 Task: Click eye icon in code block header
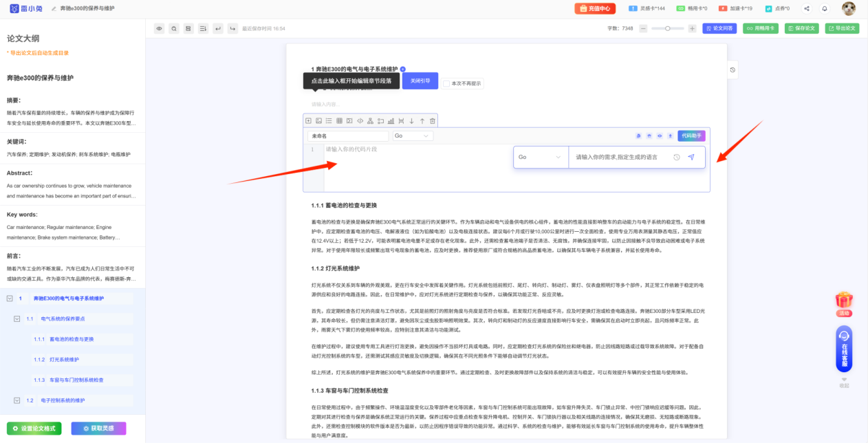660,136
